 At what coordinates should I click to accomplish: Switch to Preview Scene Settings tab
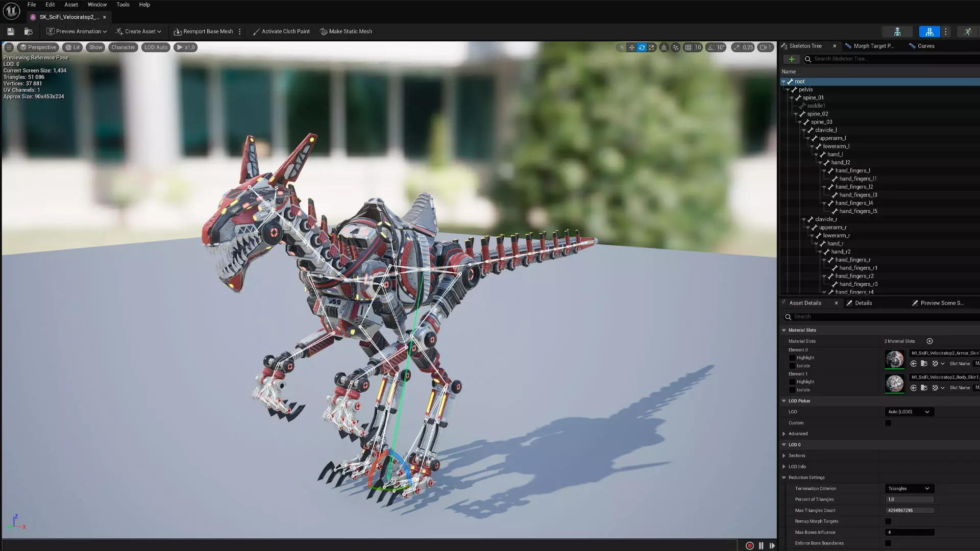pyautogui.click(x=938, y=303)
